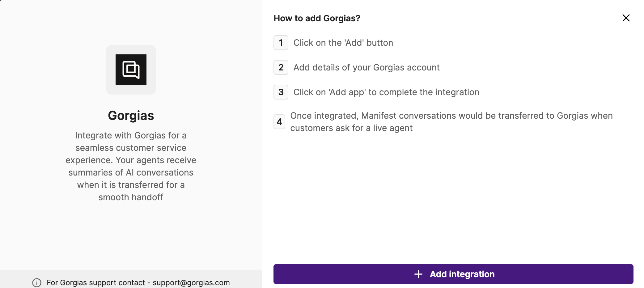Click the Gorgias title text
This screenshot has height=288, width=644.
point(131,115)
